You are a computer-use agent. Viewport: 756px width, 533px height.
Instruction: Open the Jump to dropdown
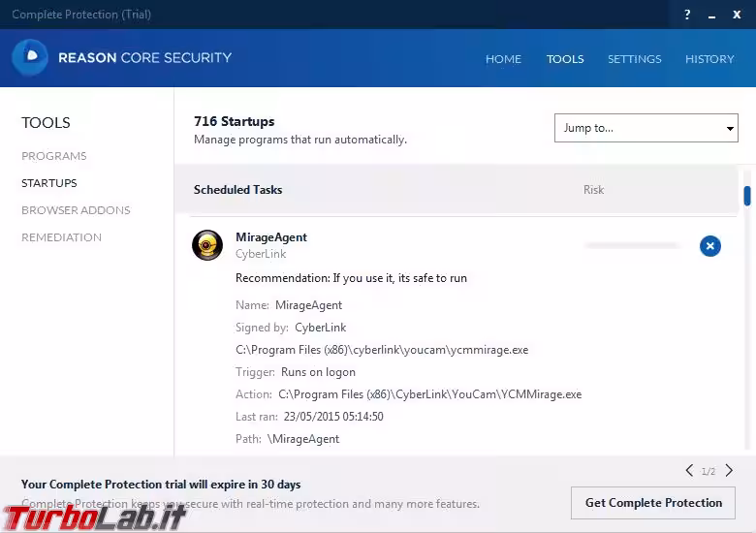tap(646, 128)
